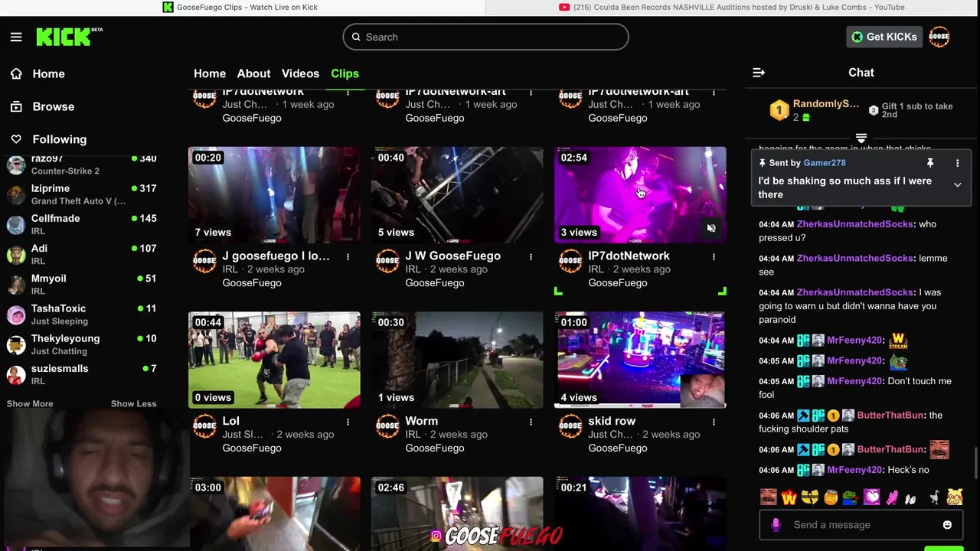Switch to the YouTube Coulda Been Records tab
Screen dimensions: 980x551
(x=733, y=8)
